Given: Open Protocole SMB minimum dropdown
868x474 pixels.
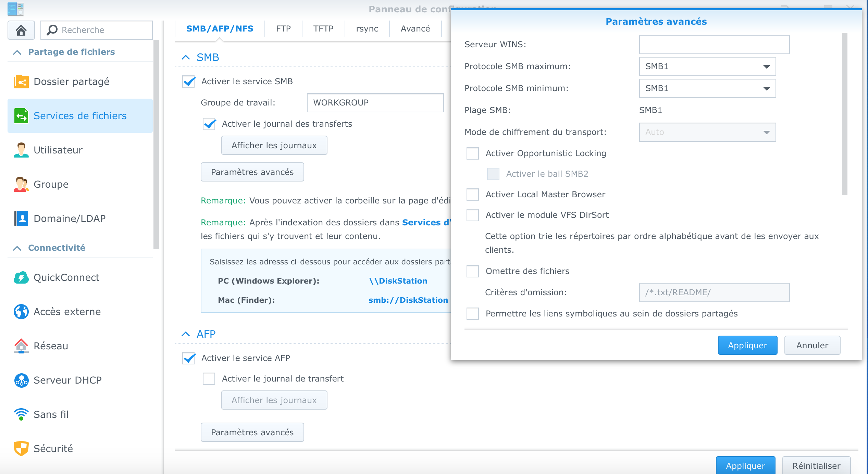Looking at the screenshot, I should pyautogui.click(x=707, y=88).
